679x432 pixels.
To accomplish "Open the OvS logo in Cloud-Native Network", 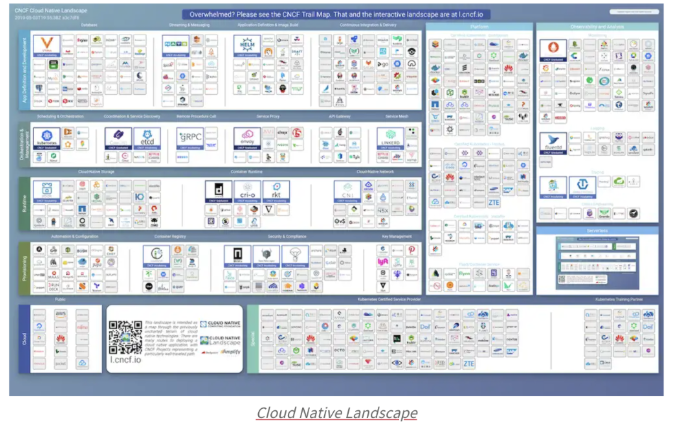I will tap(340, 222).
